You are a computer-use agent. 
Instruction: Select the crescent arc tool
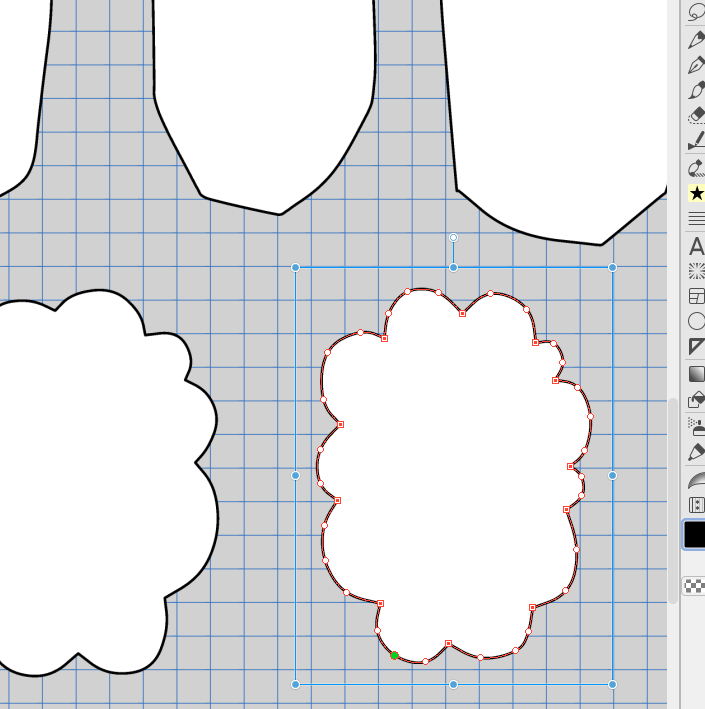click(x=696, y=480)
